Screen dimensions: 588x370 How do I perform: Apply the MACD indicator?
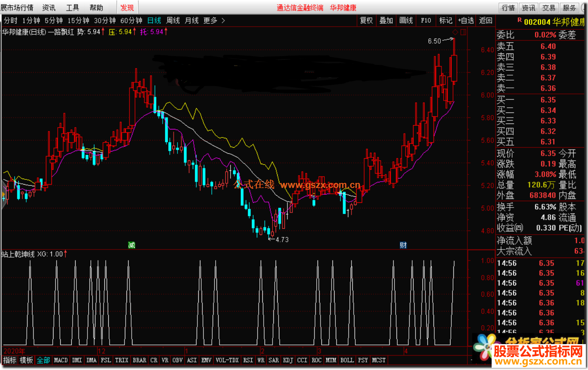[61, 360]
